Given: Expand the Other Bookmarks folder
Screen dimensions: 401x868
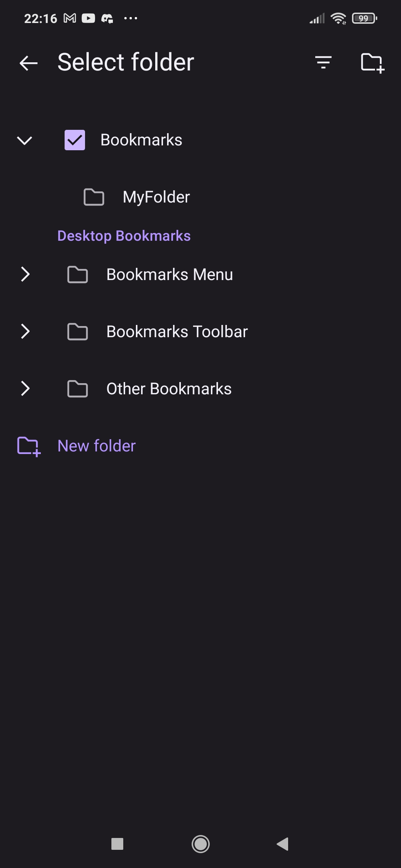Looking at the screenshot, I should [25, 389].
